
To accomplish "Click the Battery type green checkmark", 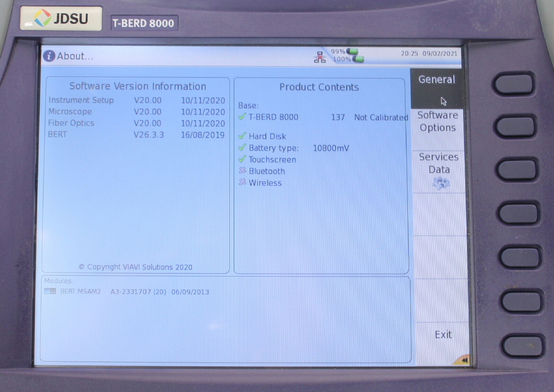I will coord(242,147).
